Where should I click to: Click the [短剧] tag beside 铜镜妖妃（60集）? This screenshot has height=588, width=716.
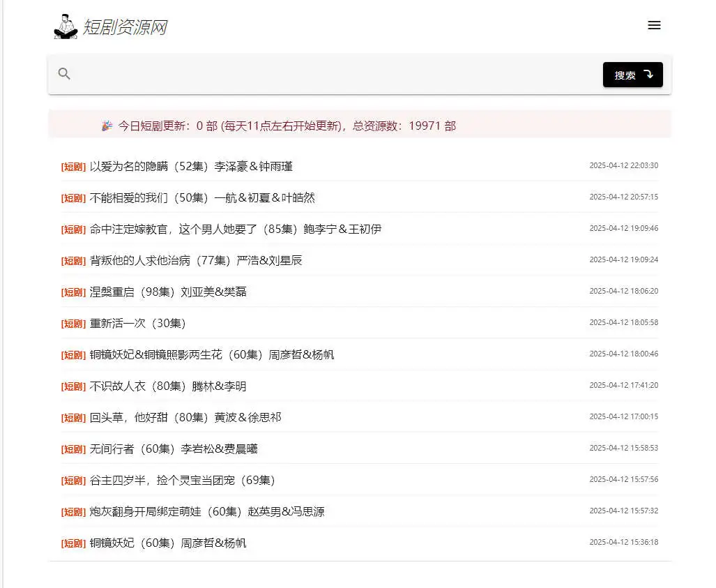tap(73, 543)
